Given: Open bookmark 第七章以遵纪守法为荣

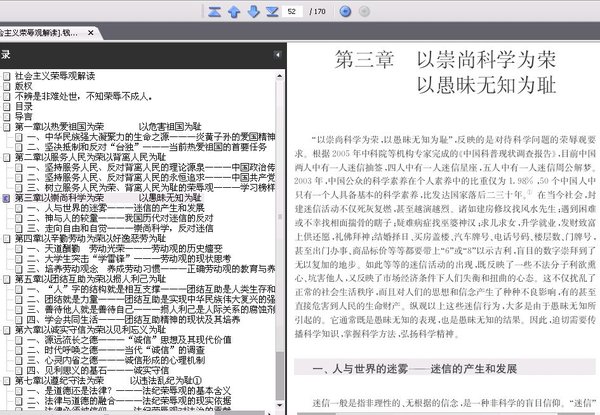Looking at the screenshot, I should (x=108, y=381).
